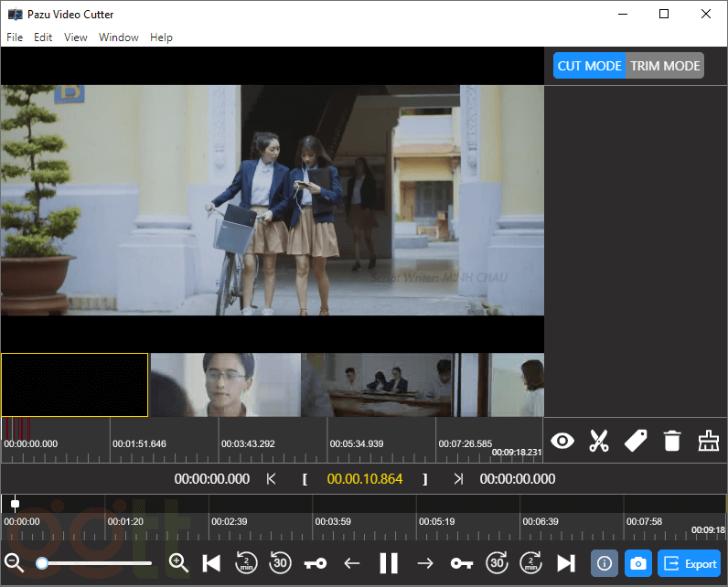Screen dimensions: 728x587
Task: Click the timeline zoom slider handle
Action: pyautogui.click(x=42, y=563)
